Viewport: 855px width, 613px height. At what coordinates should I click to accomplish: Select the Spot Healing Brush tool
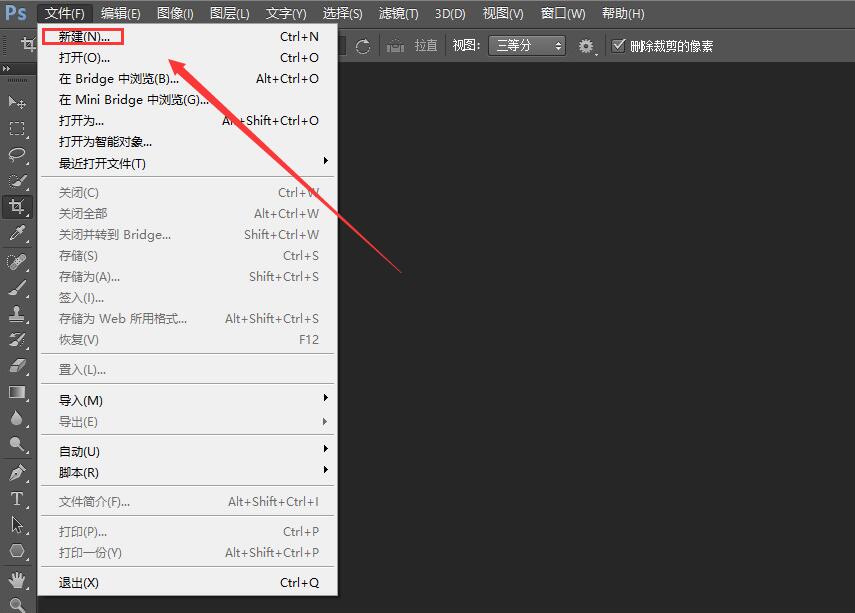tap(17, 262)
